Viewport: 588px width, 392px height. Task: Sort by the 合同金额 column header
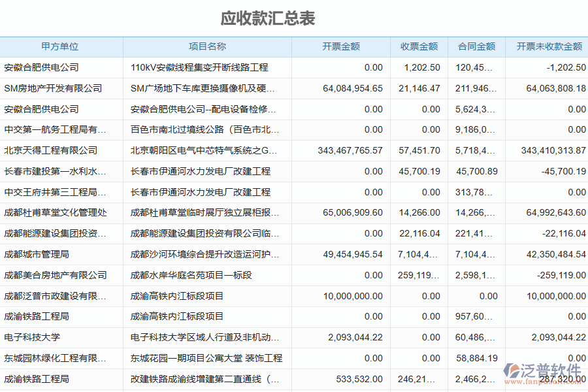click(x=476, y=46)
